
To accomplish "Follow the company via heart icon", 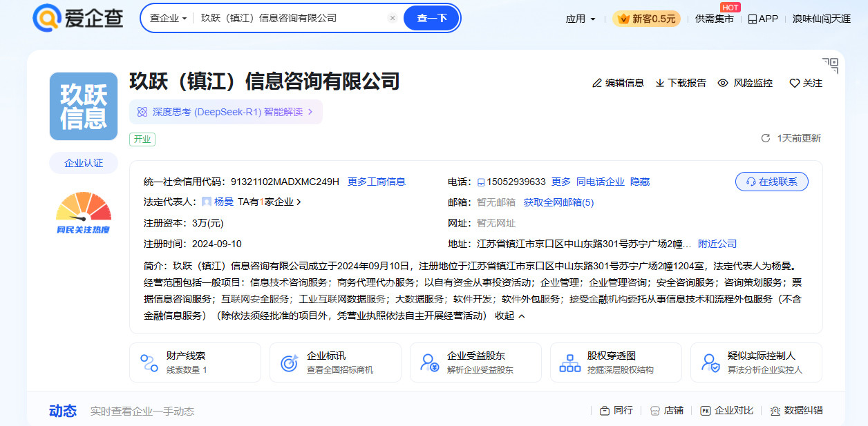I will pyautogui.click(x=794, y=83).
